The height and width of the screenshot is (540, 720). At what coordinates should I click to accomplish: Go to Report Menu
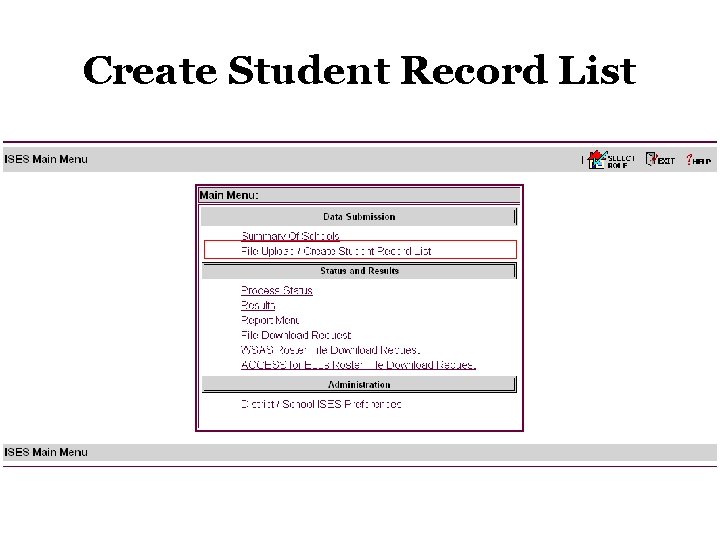pyautogui.click(x=270, y=320)
